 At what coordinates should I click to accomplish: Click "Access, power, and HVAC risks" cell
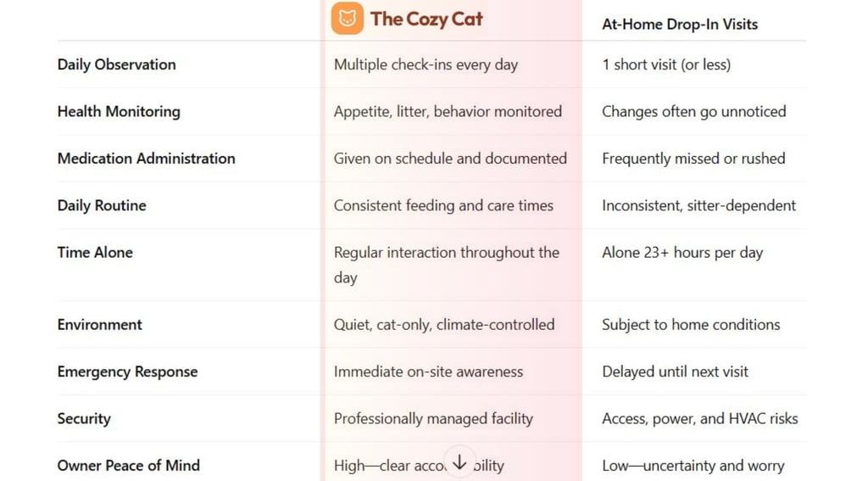coord(700,418)
